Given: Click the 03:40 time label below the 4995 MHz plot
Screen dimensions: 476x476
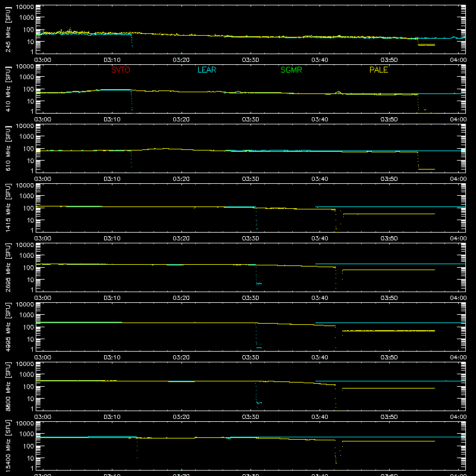Looking at the screenshot, I should click(320, 358).
